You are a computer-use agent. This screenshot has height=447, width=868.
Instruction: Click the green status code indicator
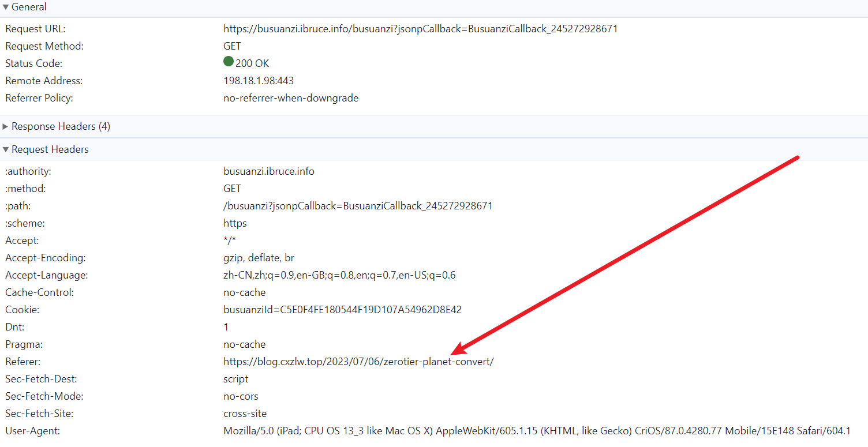click(x=229, y=61)
